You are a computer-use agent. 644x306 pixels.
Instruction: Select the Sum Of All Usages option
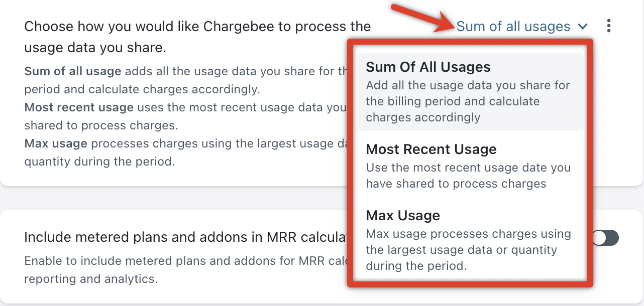pyautogui.click(x=428, y=67)
